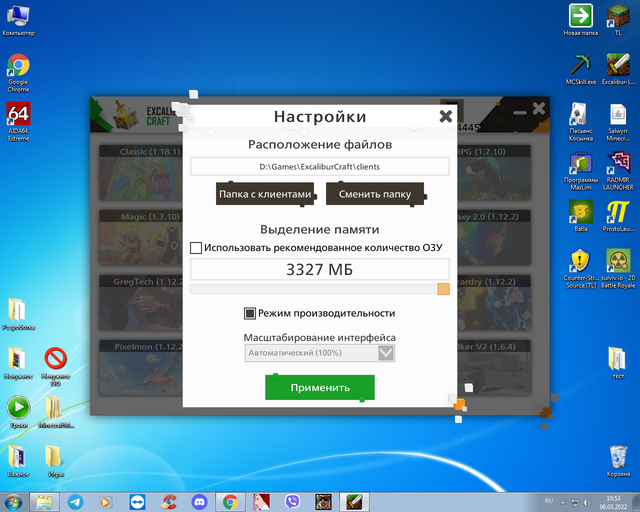
Task: Select Pixelmon (1.12.2) client in launcher
Action: coord(141,367)
